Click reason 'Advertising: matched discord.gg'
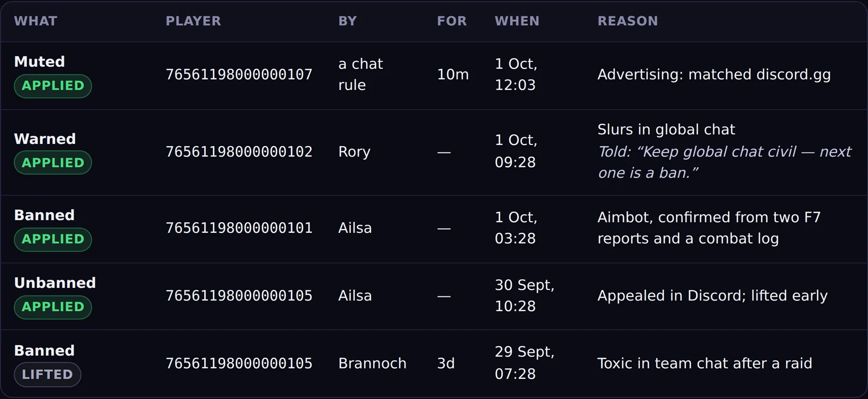 click(x=714, y=75)
